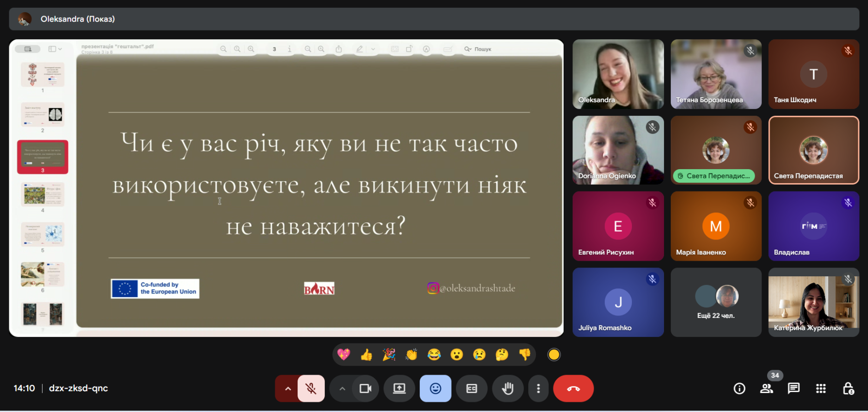Screen dimensions: 868x412
Task: Choose the yellow emoji skin tone swatch
Action: [553, 355]
